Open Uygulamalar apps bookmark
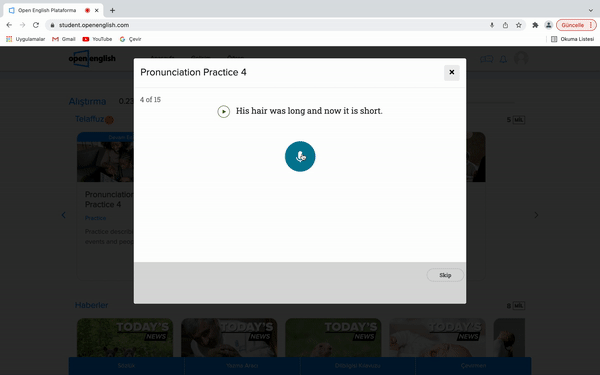The height and width of the screenshot is (375, 600). tap(26, 39)
